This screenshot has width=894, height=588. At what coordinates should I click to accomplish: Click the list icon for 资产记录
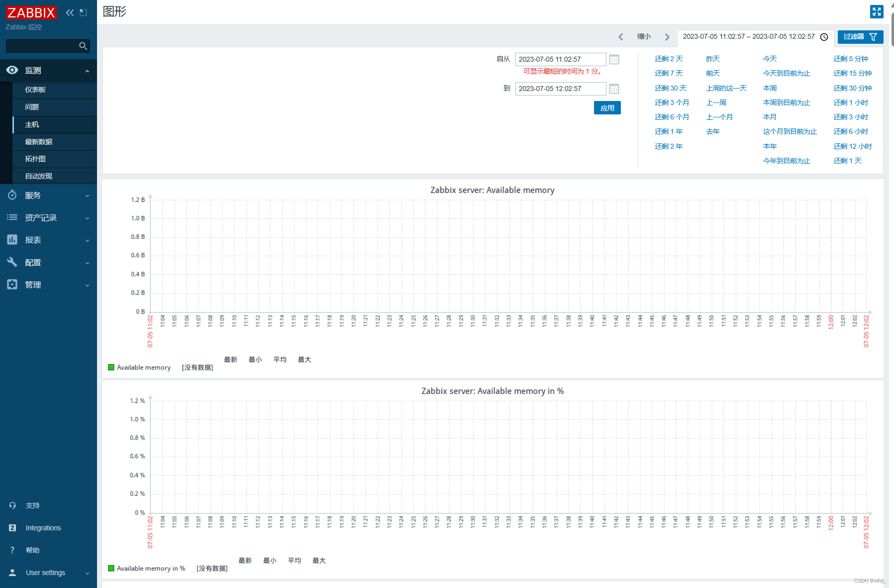12,217
